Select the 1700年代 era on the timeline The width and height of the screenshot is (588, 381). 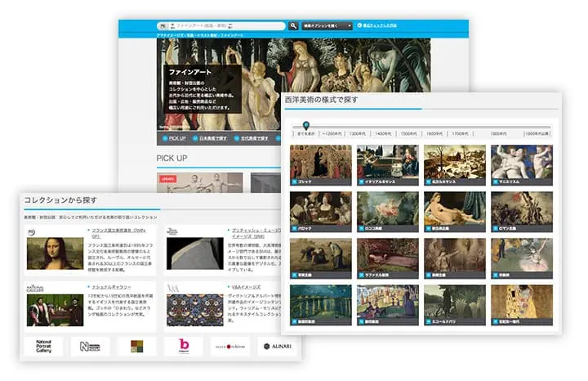[460, 133]
